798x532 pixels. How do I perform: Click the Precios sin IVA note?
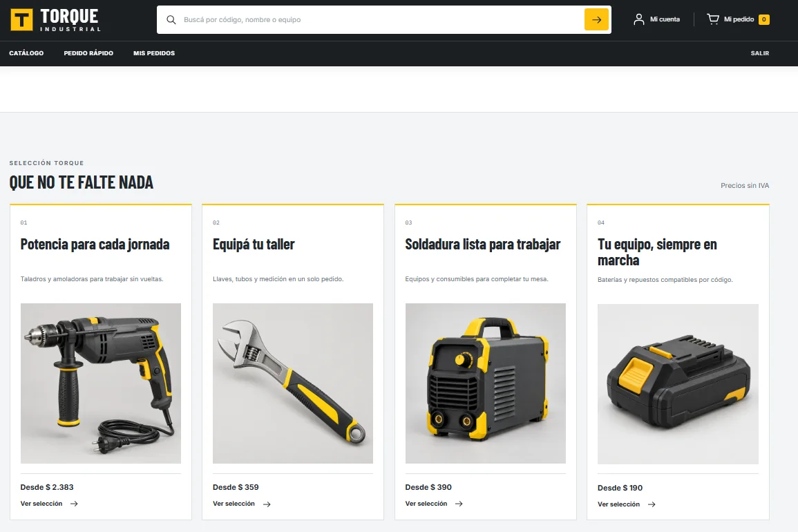click(745, 185)
